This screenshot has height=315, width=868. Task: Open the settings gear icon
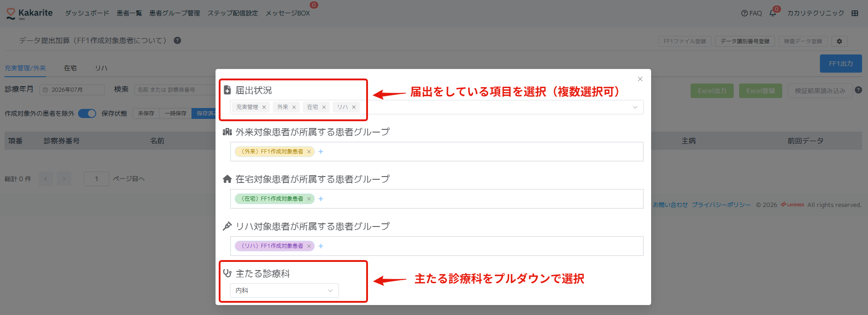click(x=839, y=41)
